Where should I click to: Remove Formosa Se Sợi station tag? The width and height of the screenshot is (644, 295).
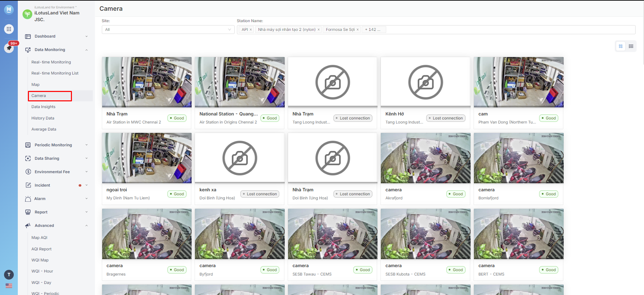(358, 30)
